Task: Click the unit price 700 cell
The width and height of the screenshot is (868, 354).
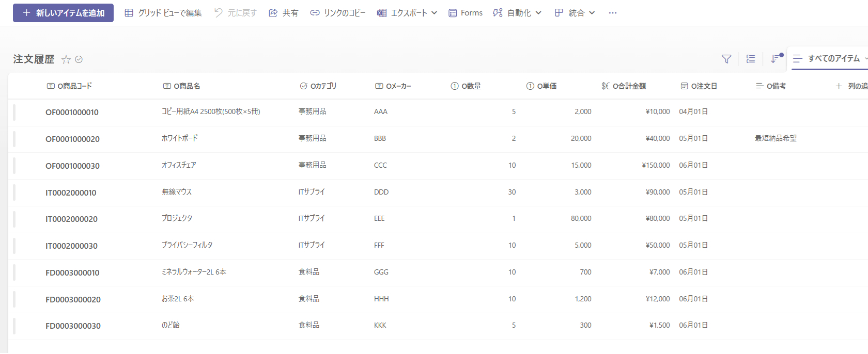Action: pyautogui.click(x=585, y=272)
